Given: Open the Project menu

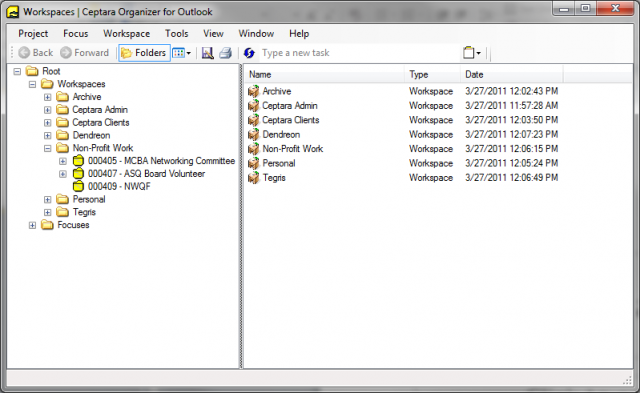Looking at the screenshot, I should [x=33, y=33].
